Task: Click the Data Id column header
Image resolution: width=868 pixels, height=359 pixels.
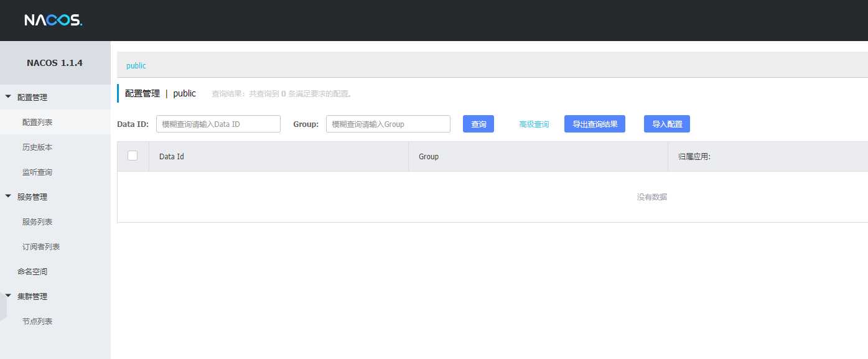Action: pos(172,156)
